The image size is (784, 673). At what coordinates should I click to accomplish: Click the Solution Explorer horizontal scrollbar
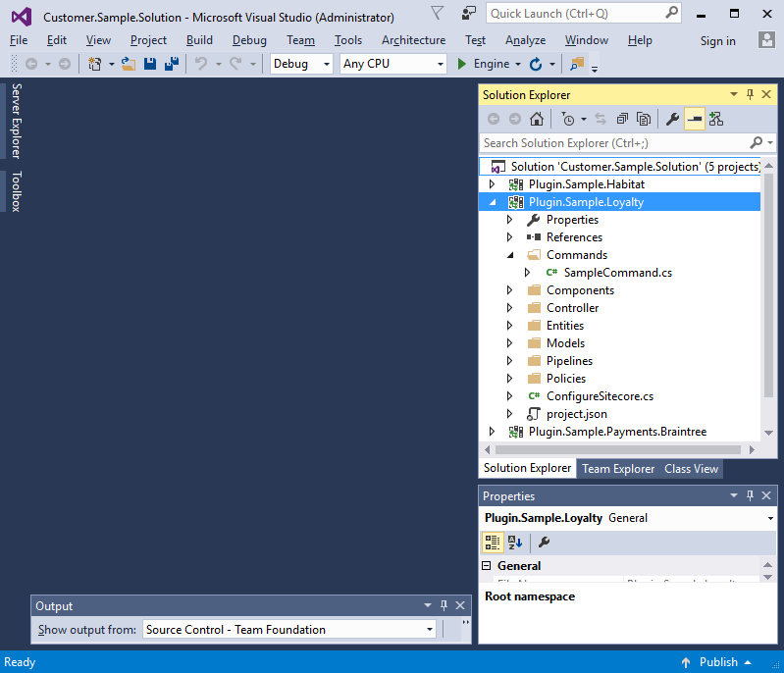click(x=617, y=449)
